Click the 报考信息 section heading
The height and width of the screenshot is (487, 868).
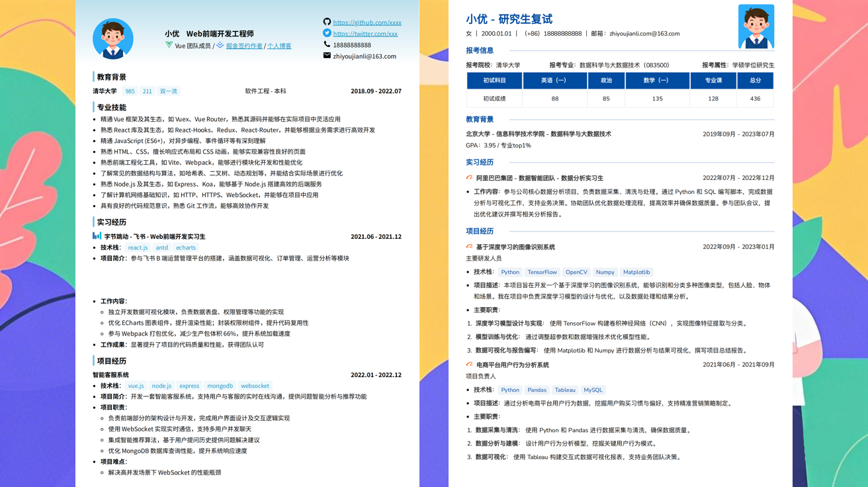(x=480, y=50)
